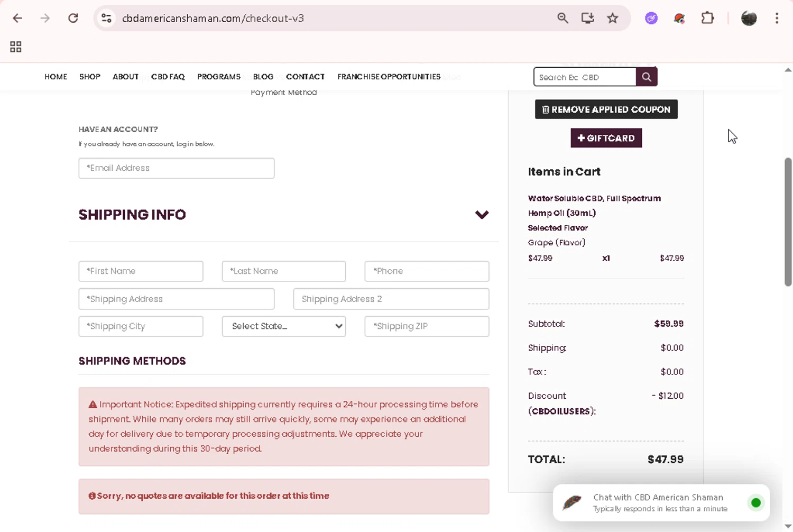The height and width of the screenshot is (532, 793).
Task: Open the Extensions puzzle icon
Action: click(707, 18)
